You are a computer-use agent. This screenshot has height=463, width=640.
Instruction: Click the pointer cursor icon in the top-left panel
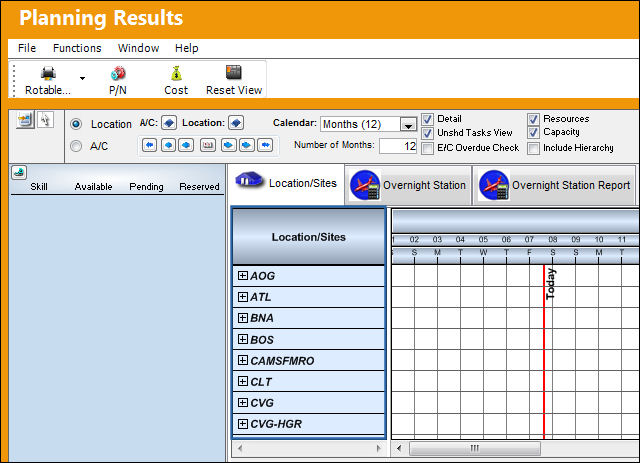coord(45,120)
